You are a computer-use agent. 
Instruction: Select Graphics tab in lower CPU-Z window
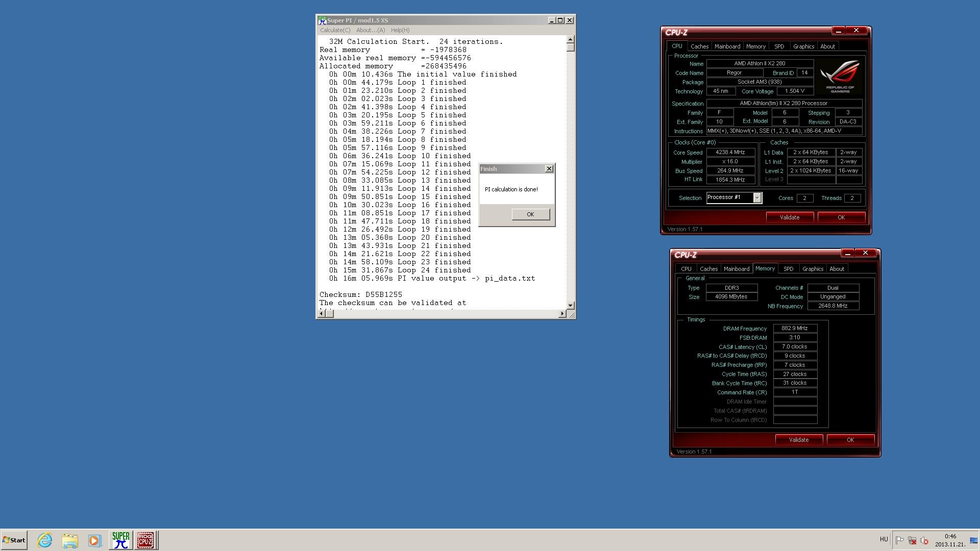(813, 269)
